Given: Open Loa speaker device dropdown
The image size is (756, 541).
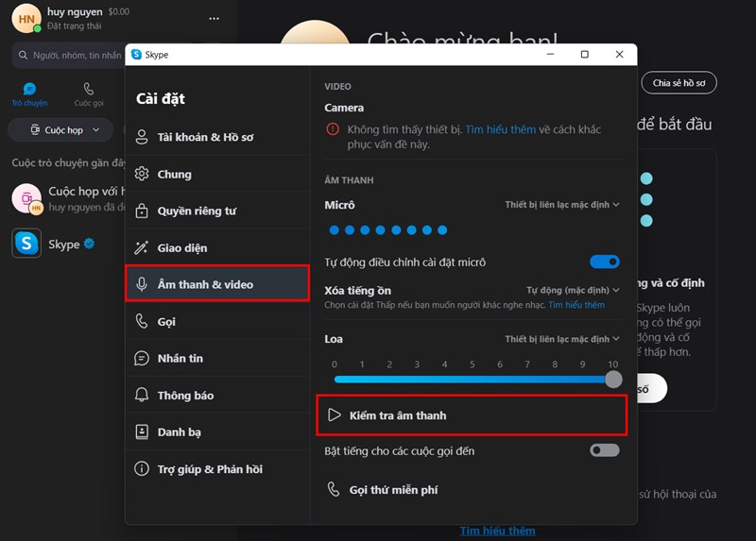Looking at the screenshot, I should pos(562,339).
